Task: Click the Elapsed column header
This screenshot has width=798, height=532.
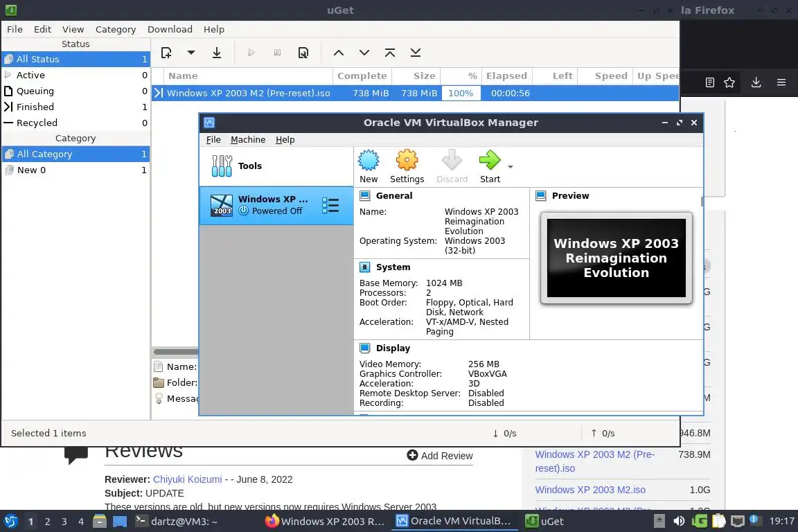Action: pyautogui.click(x=507, y=76)
